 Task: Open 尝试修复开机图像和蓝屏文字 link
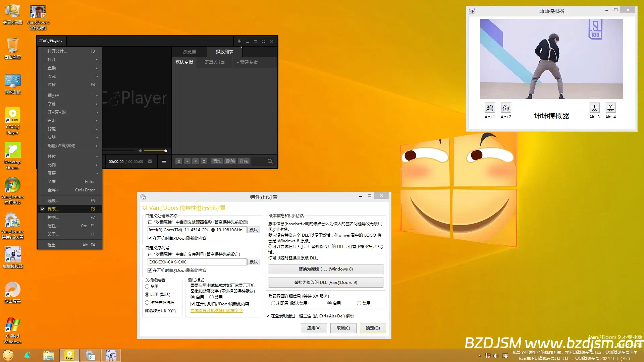[216, 311]
